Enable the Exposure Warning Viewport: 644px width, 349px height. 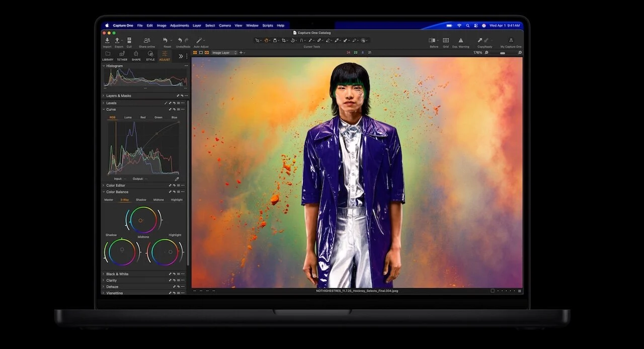pyautogui.click(x=460, y=40)
